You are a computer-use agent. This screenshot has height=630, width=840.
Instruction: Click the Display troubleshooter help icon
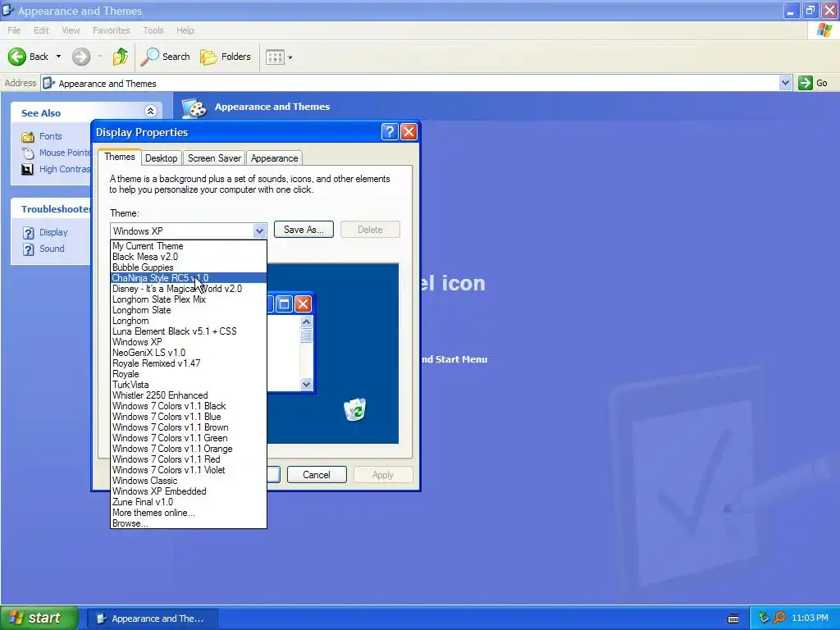[29, 233]
